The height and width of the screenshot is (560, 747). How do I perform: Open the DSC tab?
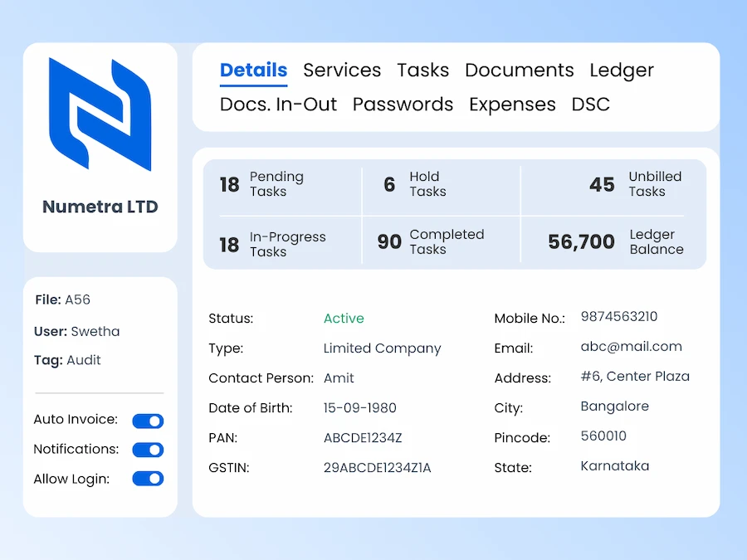[x=590, y=105]
